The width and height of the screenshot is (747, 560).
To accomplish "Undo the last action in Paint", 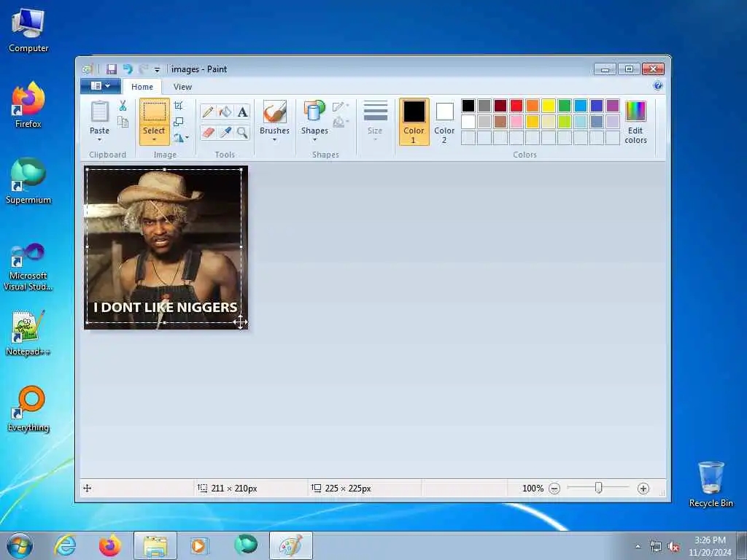I will pos(128,69).
